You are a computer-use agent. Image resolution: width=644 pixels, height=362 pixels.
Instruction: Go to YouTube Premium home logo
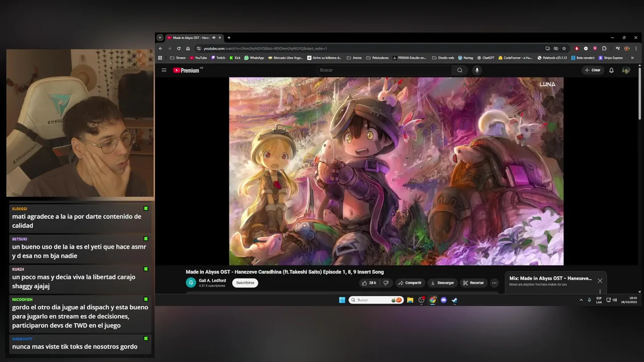187,70
